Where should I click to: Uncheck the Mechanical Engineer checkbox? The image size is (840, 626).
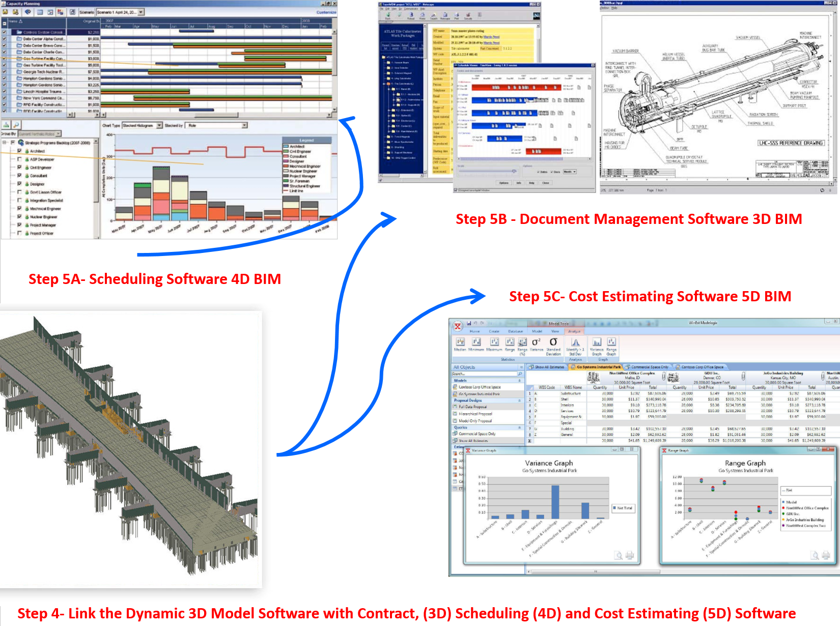pyautogui.click(x=19, y=209)
